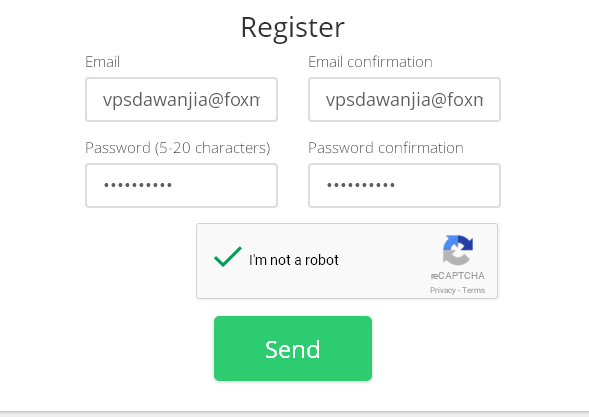Click the "Password (5-20 characters)" label
Image resolution: width=589 pixels, height=417 pixels.
(x=178, y=148)
